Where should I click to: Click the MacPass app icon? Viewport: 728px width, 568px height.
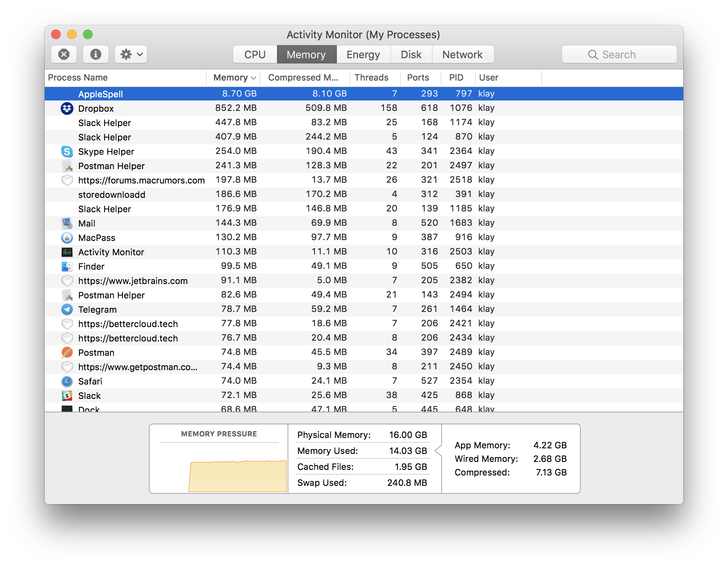coord(67,237)
